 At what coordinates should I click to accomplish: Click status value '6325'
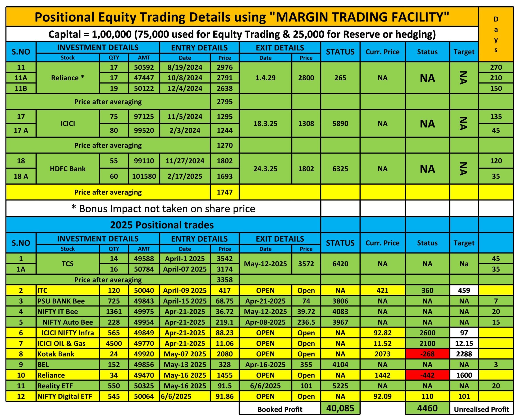coord(340,169)
